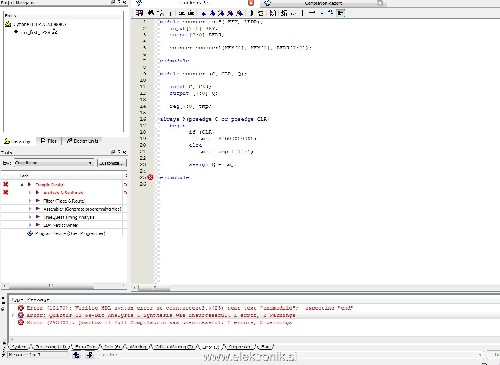The width and height of the screenshot is (500, 365).
Task: Select the Error messages tab
Action: tap(210, 347)
